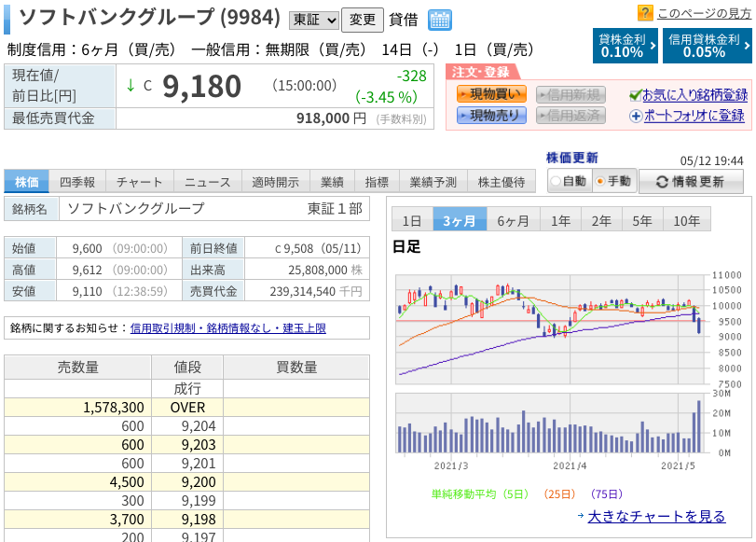This screenshot has height=542, width=756.
Task: Click the refresh icon in 情報更新
Action: pyautogui.click(x=662, y=182)
